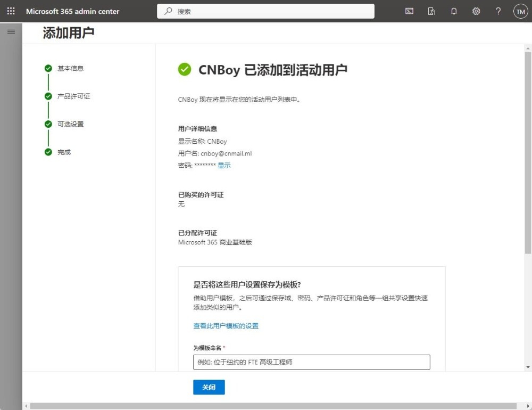Open the settings gear
The height and width of the screenshot is (410, 532).
(x=476, y=11)
